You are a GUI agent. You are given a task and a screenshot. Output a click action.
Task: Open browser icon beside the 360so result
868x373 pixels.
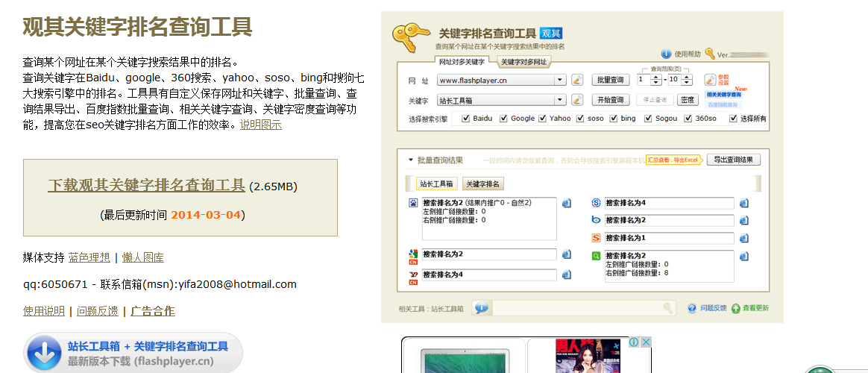tap(744, 256)
